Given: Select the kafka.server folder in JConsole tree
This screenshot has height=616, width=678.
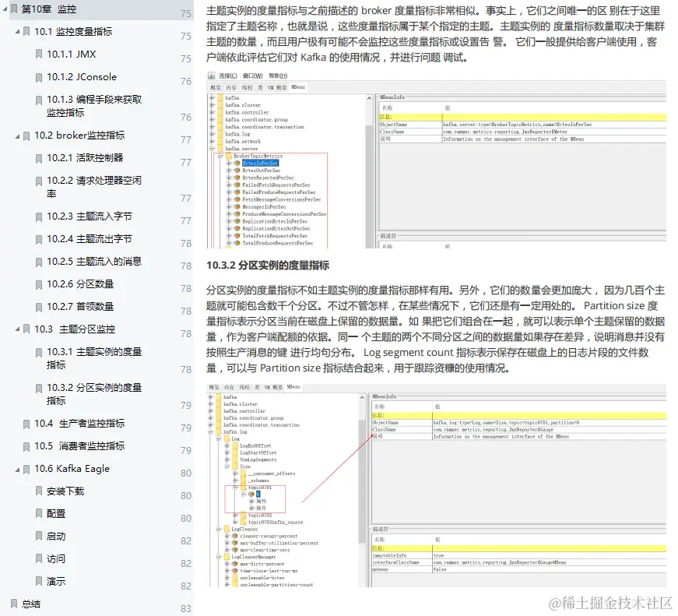Looking at the screenshot, I should click(241, 149).
